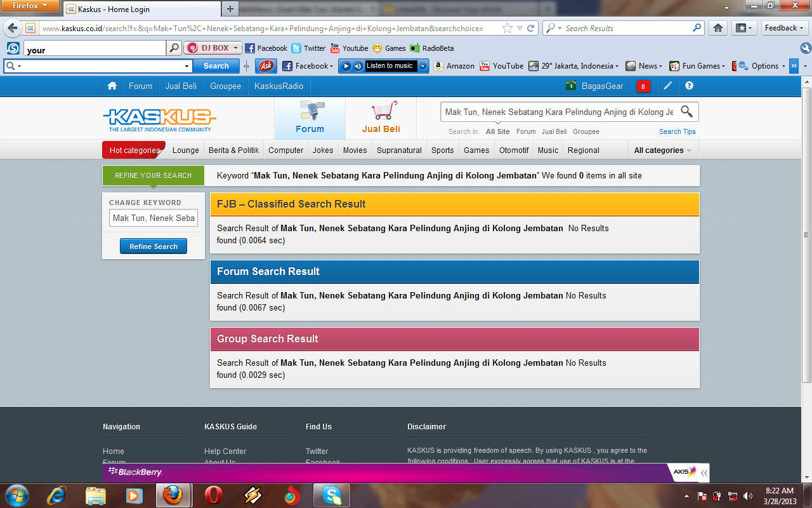Open Skype from the taskbar
Image resolution: width=812 pixels, height=508 pixels.
coord(331,495)
